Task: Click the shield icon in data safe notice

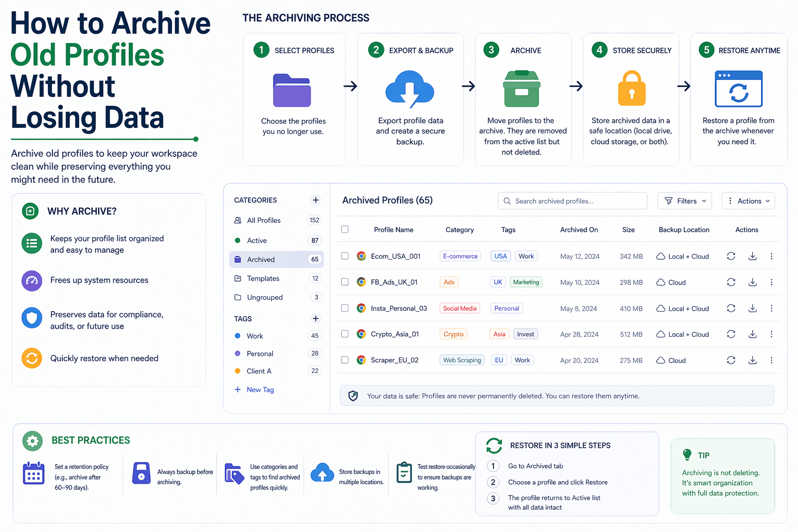Action: [353, 396]
